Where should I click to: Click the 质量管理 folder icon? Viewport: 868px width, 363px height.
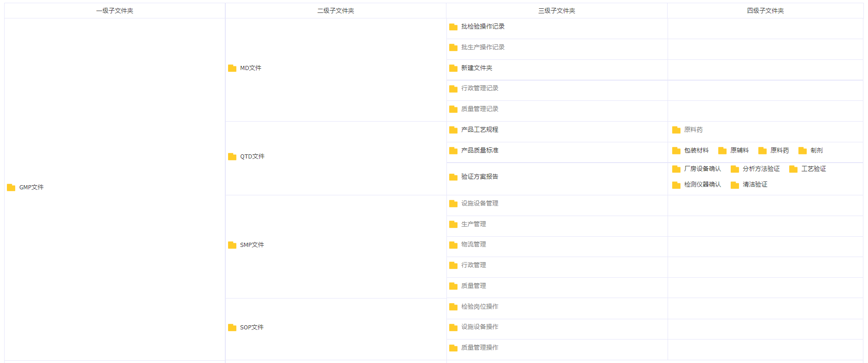(453, 286)
